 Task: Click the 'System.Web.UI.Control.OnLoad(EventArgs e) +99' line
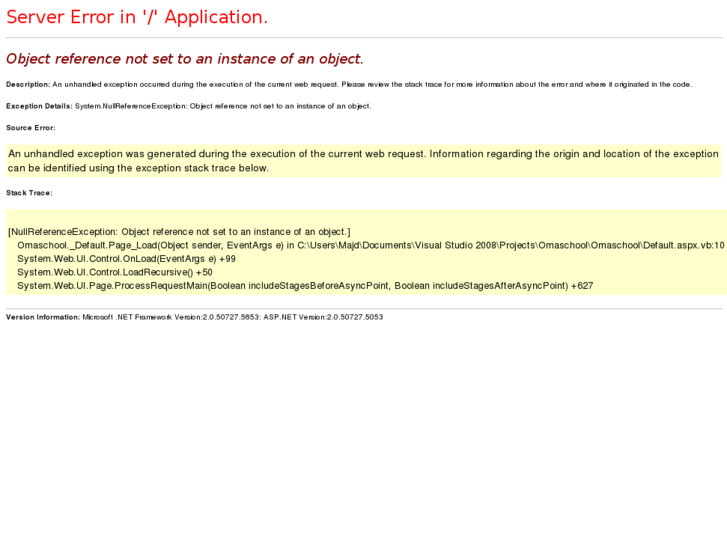(x=126, y=259)
